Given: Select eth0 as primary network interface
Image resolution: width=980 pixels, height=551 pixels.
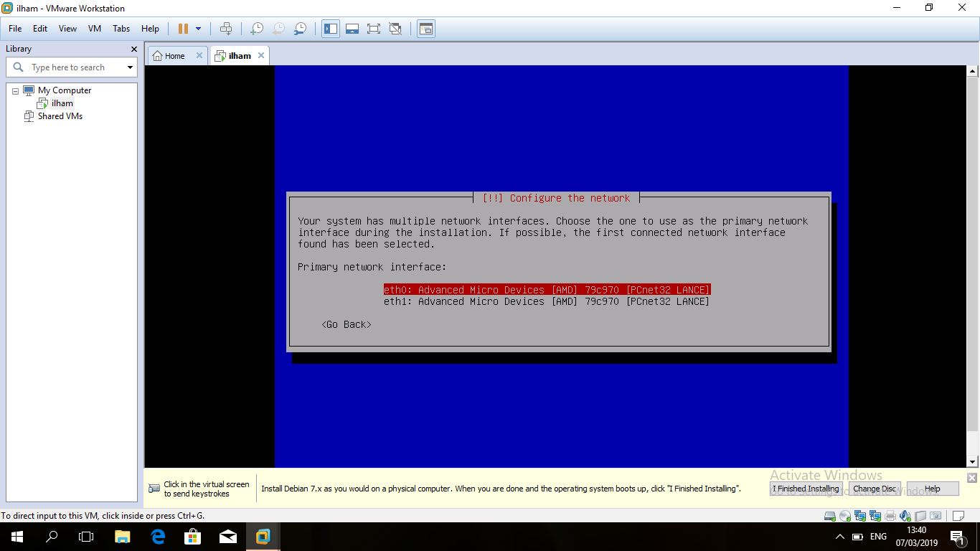Looking at the screenshot, I should pyautogui.click(x=547, y=290).
